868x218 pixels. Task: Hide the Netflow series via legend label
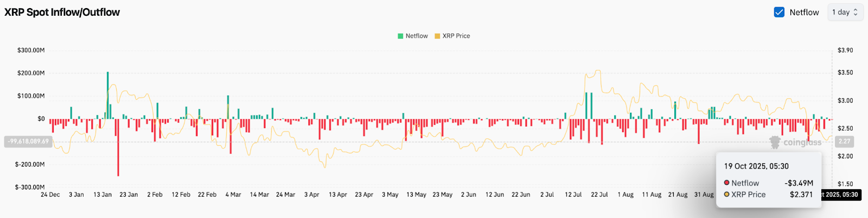(417, 36)
